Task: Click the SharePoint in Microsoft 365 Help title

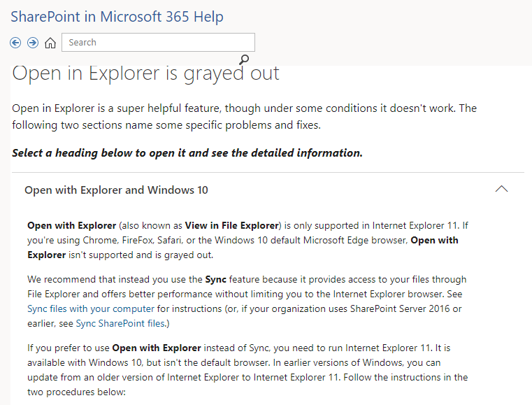Action: [x=117, y=17]
